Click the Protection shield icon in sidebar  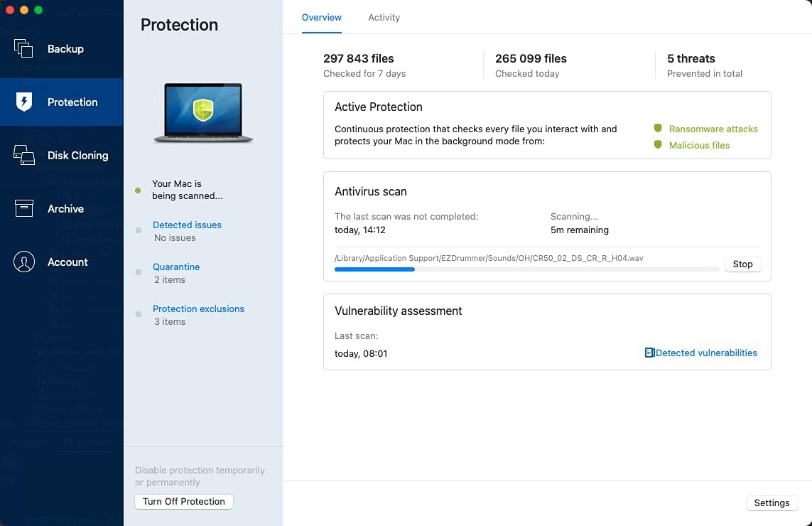(x=24, y=102)
